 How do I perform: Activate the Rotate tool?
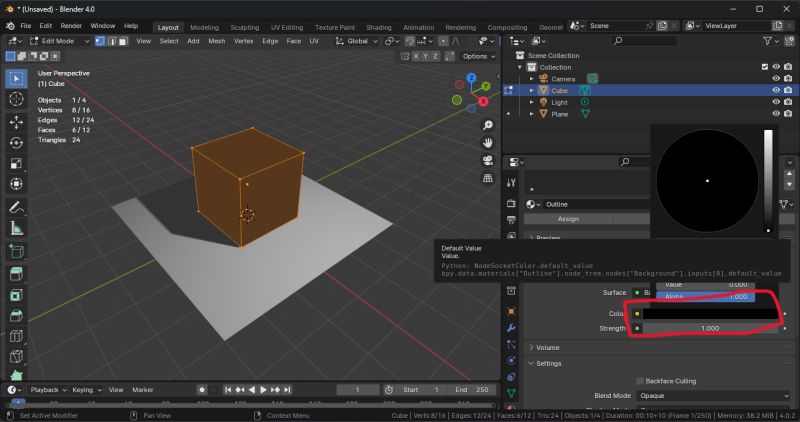pyautogui.click(x=16, y=143)
